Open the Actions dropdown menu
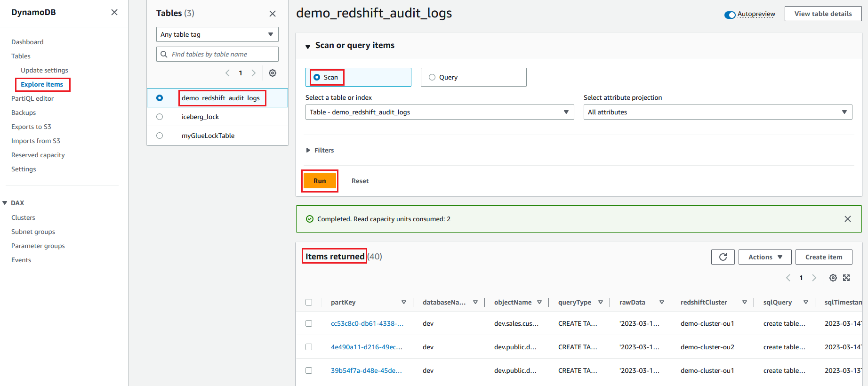The width and height of the screenshot is (868, 386). 765,257
